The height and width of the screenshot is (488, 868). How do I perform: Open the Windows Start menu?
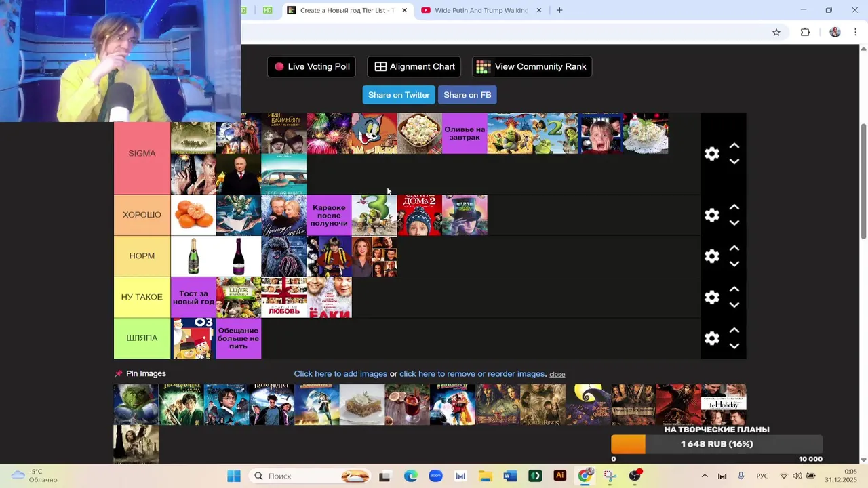coord(234,476)
